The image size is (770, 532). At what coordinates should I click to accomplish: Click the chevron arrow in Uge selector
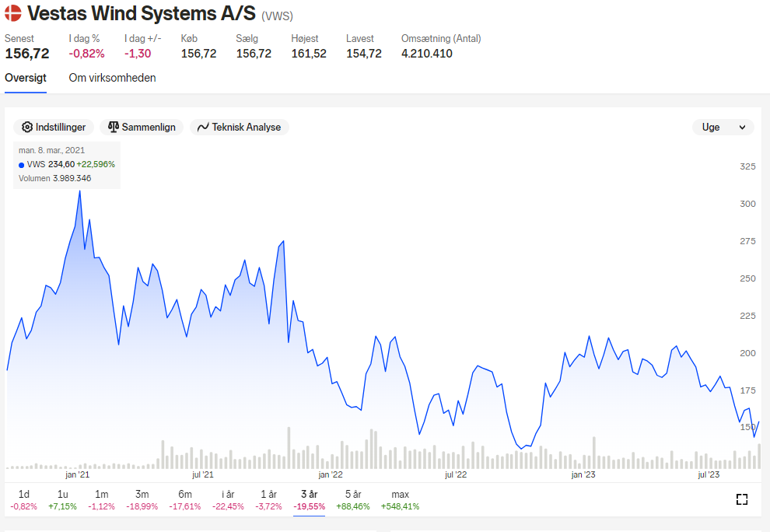click(x=743, y=128)
